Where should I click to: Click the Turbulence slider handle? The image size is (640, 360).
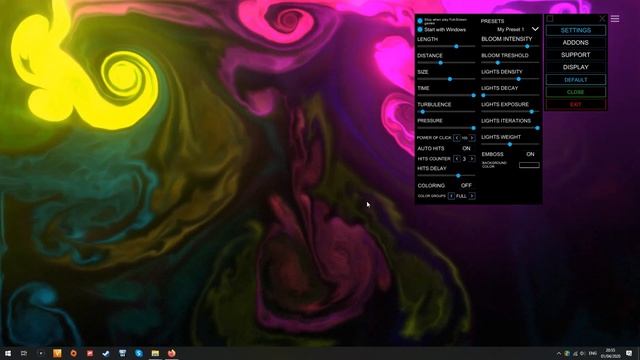tap(423, 112)
